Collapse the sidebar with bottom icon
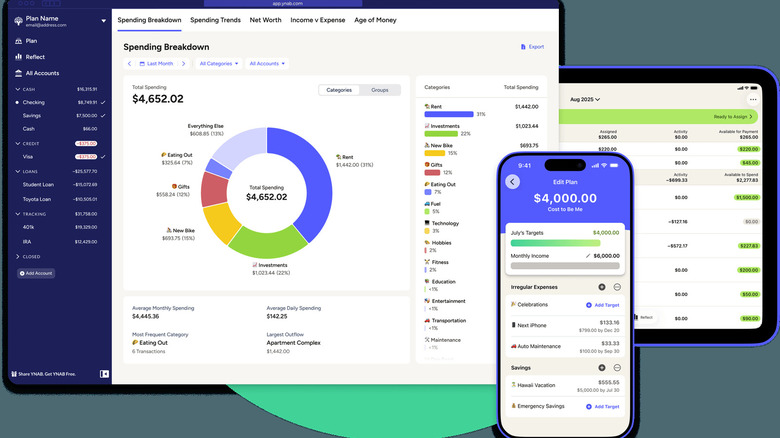780x438 pixels. (x=104, y=374)
